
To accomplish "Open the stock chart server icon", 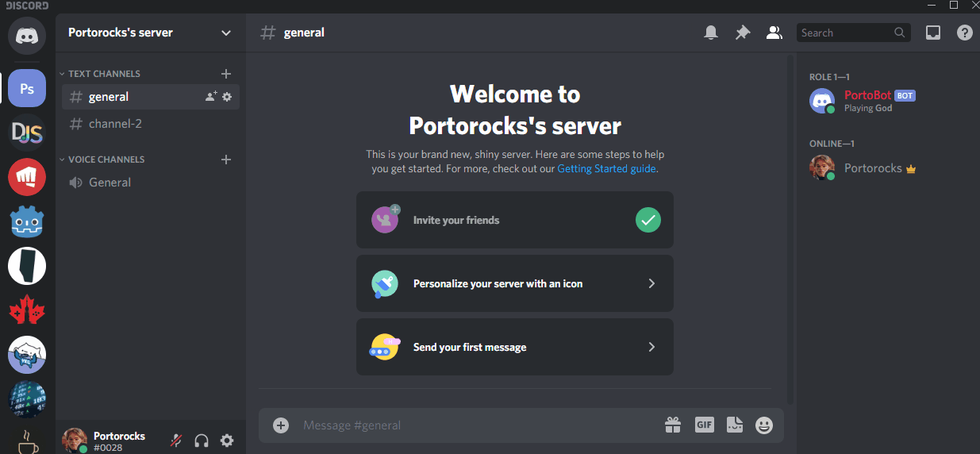I will (27, 399).
